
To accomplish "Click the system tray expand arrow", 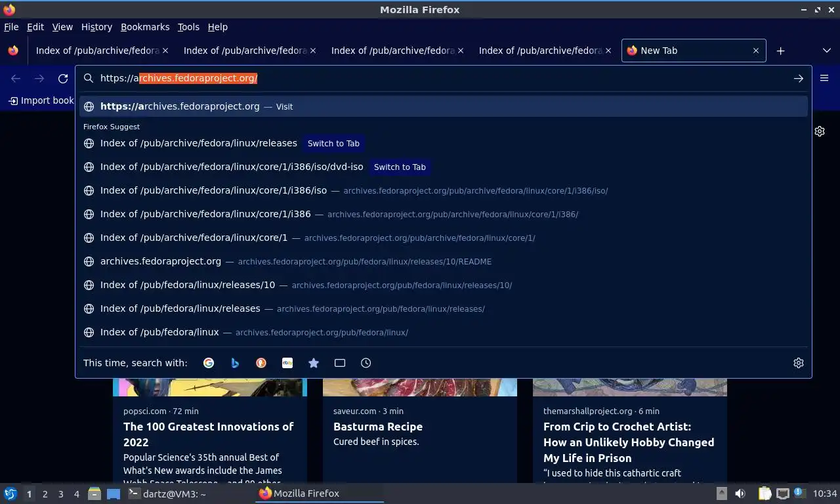I will point(721,493).
